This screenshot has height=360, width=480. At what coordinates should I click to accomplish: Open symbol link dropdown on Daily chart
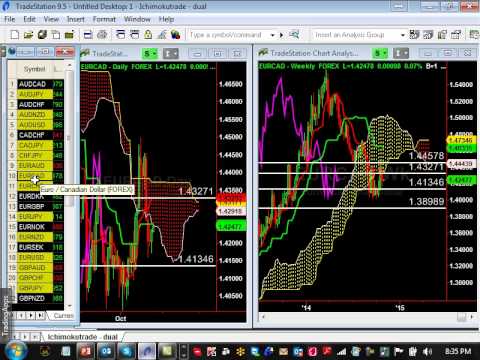150,53
